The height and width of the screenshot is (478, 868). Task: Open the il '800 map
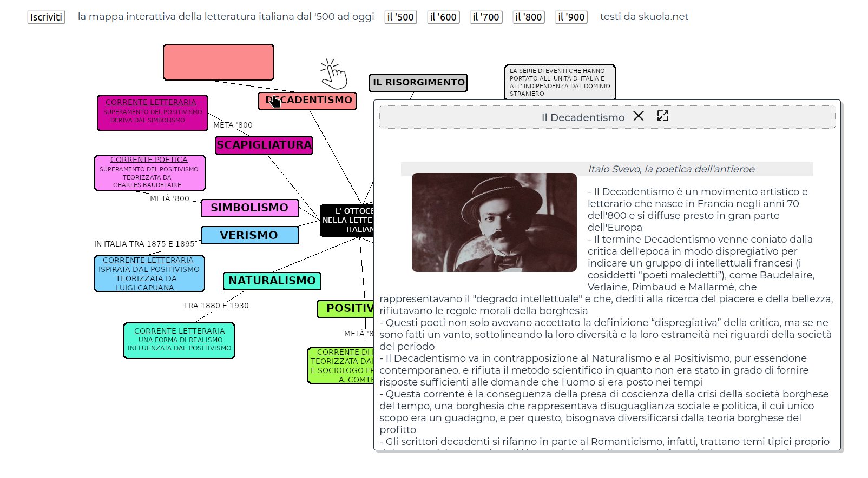(x=529, y=17)
